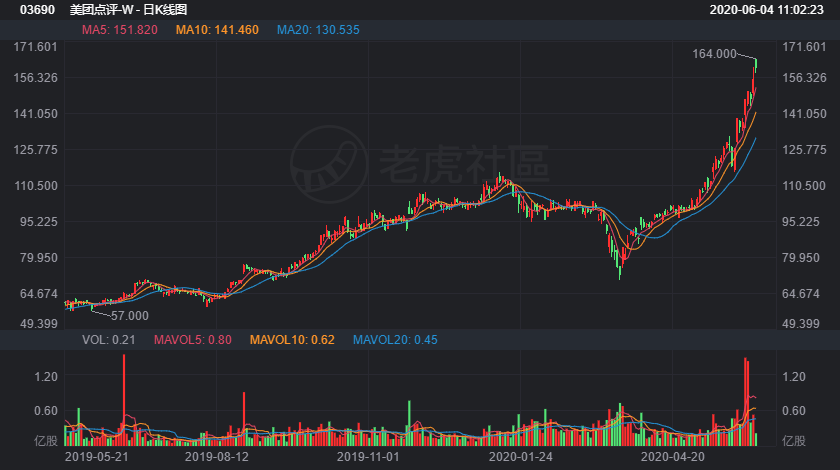Select the 2019-08-12 date marker
This screenshot has height=470, width=840.
click(x=217, y=456)
